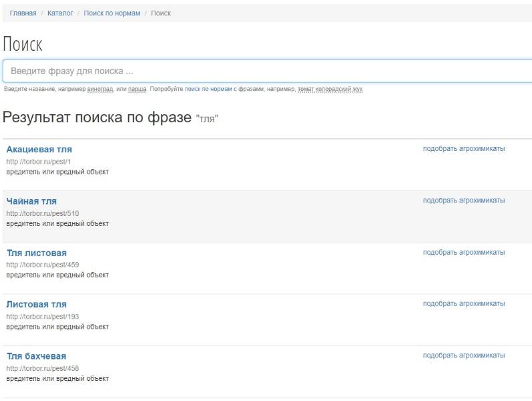The image size is (532, 401).
Task: Click the example word парша
Action: click(x=137, y=89)
